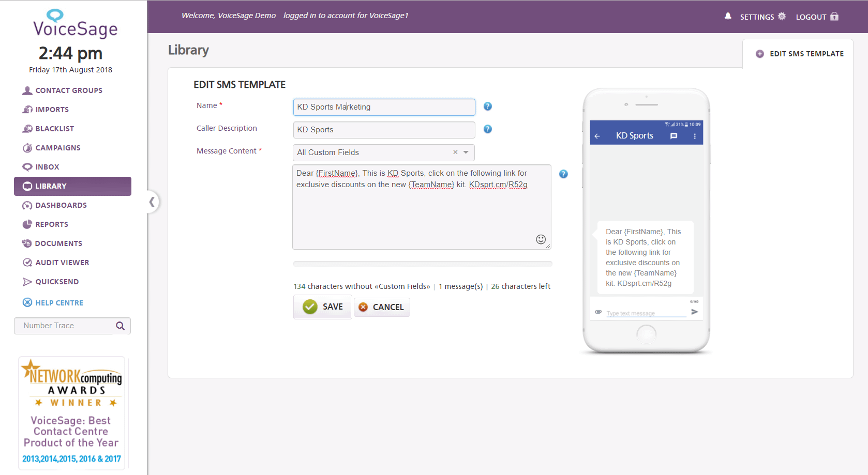The height and width of the screenshot is (475, 868).
Task: Open notifications via the bell icon
Action: [728, 16]
